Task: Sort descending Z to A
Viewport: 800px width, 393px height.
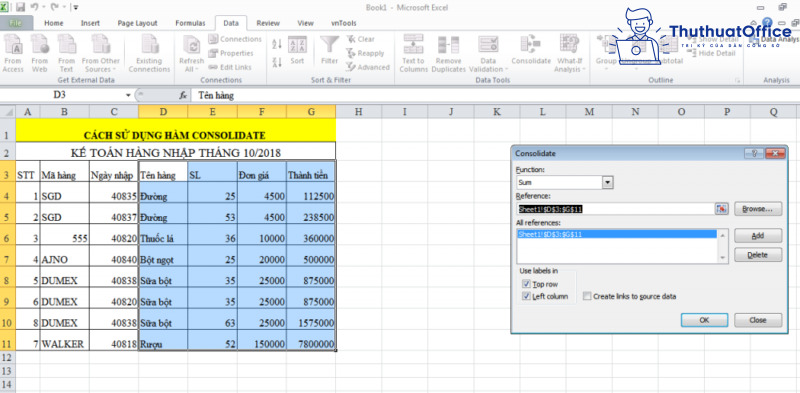Action: click(277, 63)
